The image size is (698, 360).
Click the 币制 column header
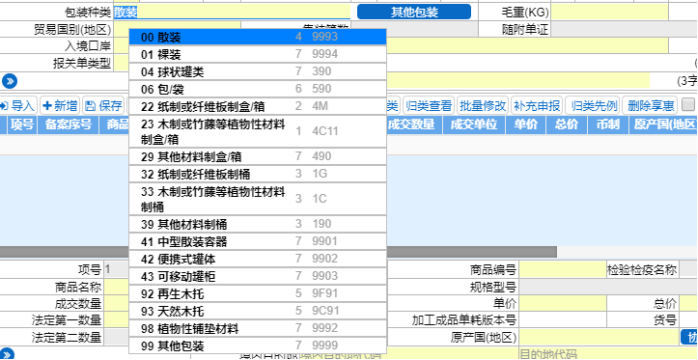608,125
